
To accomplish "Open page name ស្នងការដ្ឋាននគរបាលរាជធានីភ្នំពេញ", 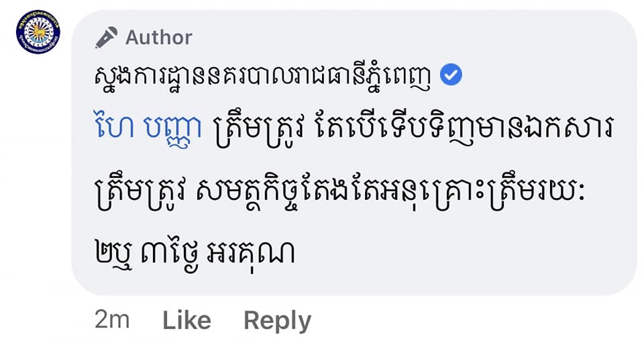I will [x=262, y=77].
